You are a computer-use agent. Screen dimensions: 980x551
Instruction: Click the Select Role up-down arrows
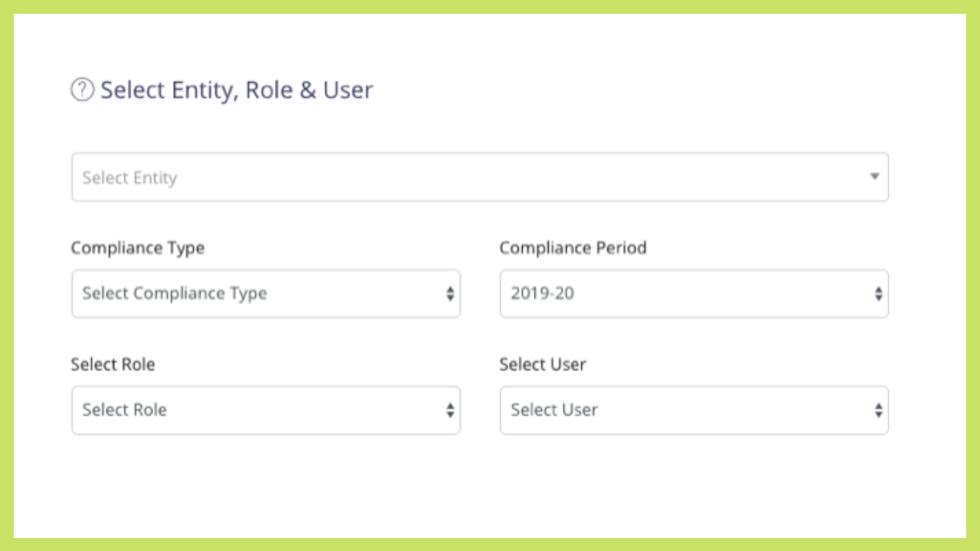click(x=450, y=410)
